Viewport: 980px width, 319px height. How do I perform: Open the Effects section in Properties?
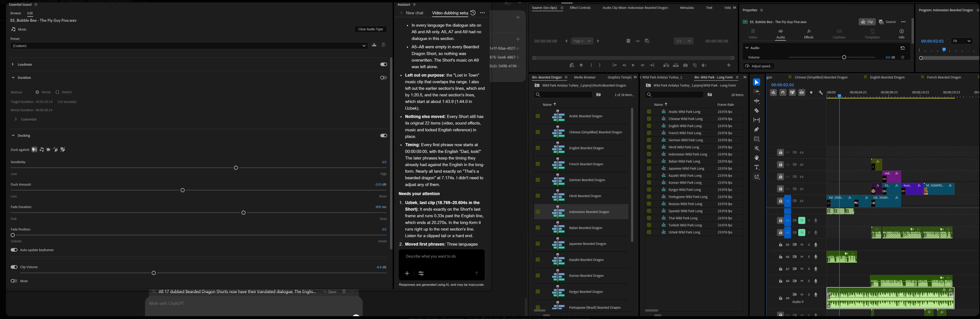[x=808, y=34]
